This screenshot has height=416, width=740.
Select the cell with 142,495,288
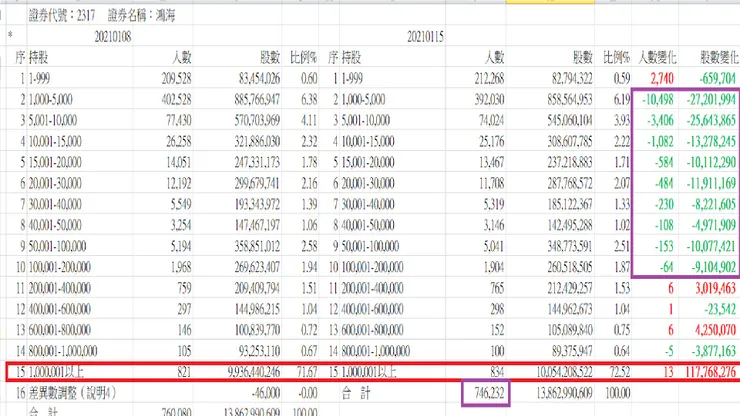point(570,225)
